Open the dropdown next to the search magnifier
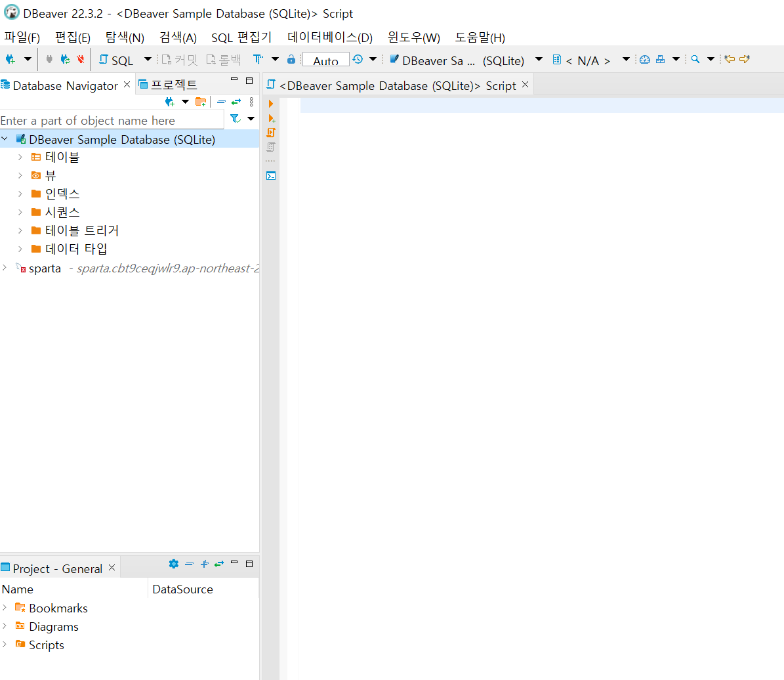This screenshot has height=680, width=784. (711, 59)
